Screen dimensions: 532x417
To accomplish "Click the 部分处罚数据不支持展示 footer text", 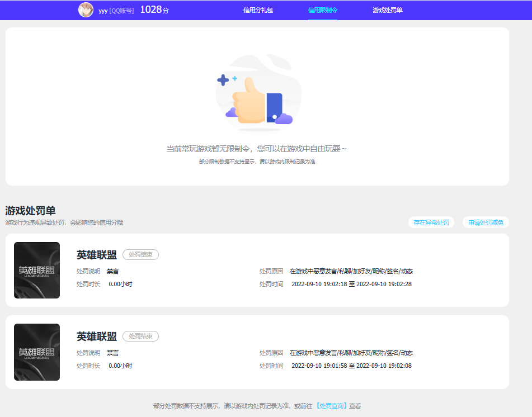I will (257, 406).
